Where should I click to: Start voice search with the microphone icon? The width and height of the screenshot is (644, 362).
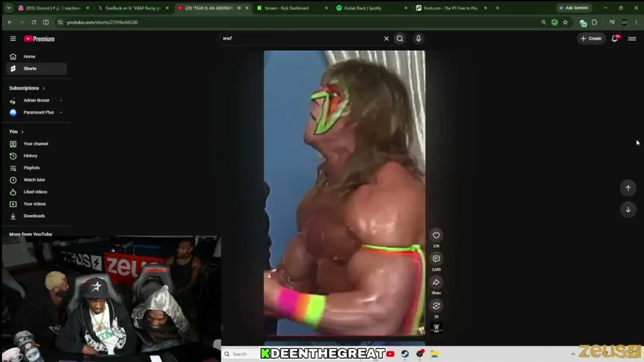[418, 39]
